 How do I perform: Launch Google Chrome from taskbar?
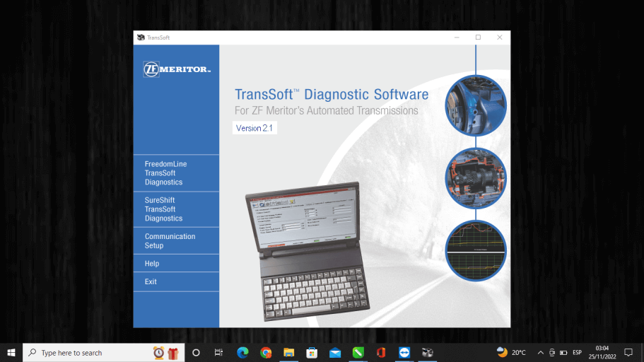266,352
